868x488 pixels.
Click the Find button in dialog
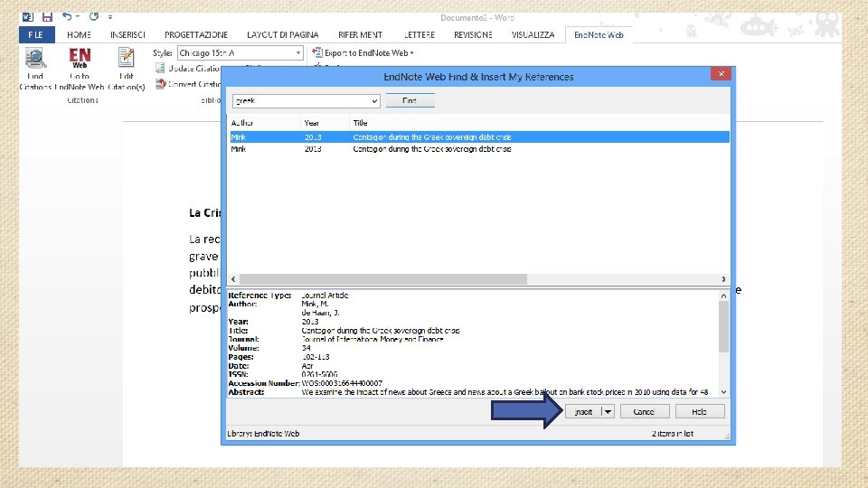pyautogui.click(x=410, y=100)
